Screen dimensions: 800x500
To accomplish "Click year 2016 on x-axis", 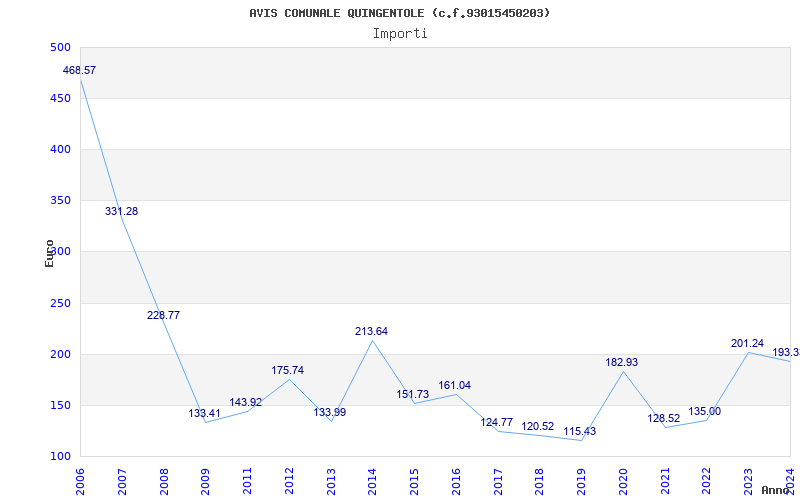I will coord(456,482).
